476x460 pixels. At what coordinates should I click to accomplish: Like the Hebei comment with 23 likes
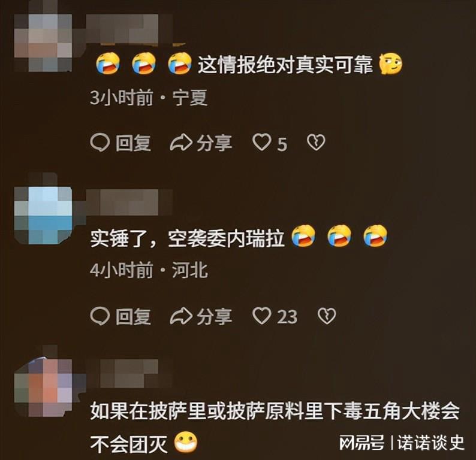point(261,316)
